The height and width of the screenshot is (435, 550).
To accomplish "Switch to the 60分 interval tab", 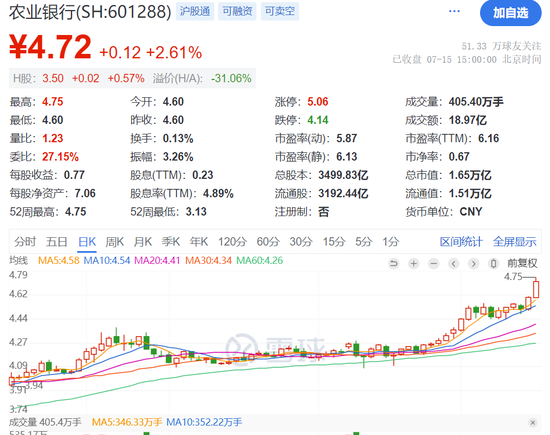I will pyautogui.click(x=268, y=242).
